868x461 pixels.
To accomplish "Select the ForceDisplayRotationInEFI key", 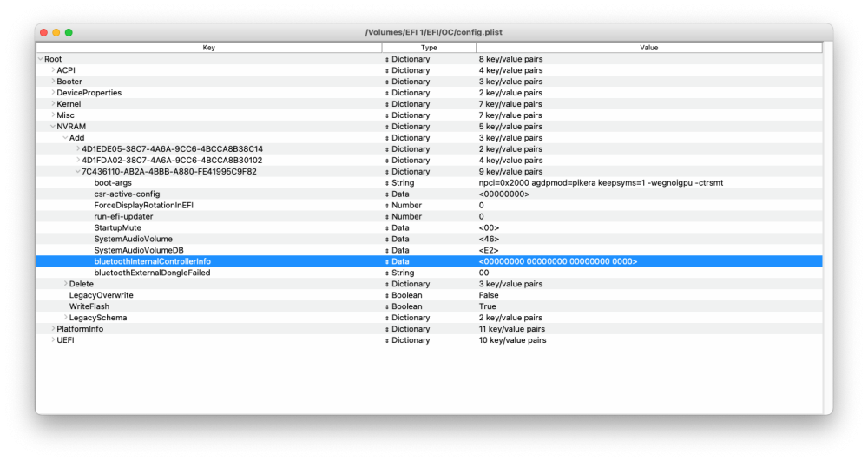I will click(144, 205).
